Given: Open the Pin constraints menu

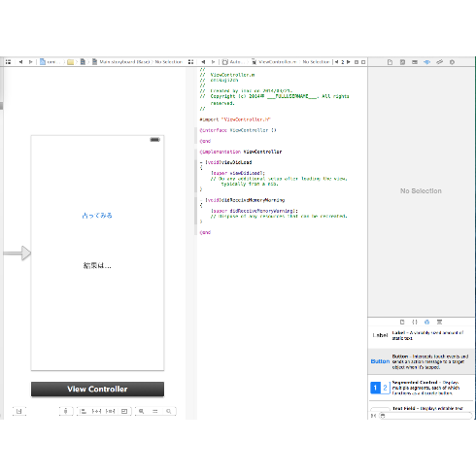Looking at the screenshot, I should 96,411.
